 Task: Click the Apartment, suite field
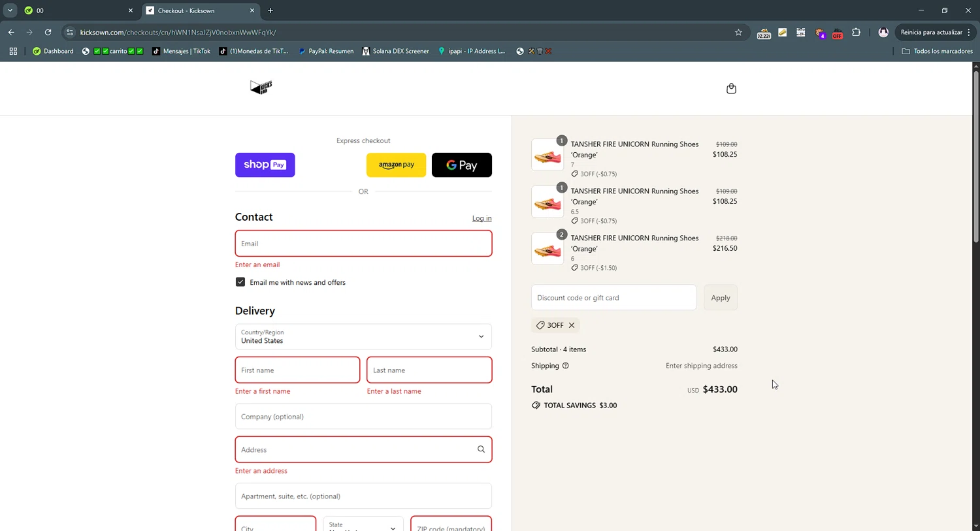tap(363, 496)
